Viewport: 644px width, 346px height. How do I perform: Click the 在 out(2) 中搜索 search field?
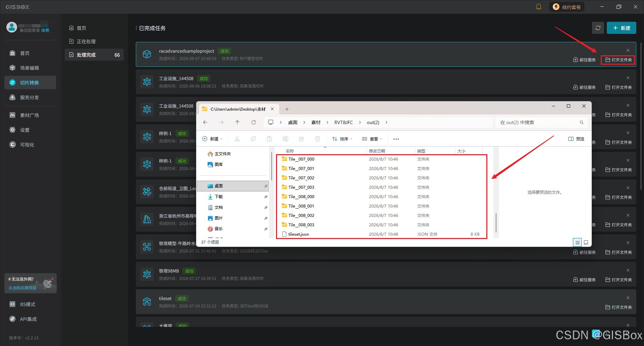(541, 122)
